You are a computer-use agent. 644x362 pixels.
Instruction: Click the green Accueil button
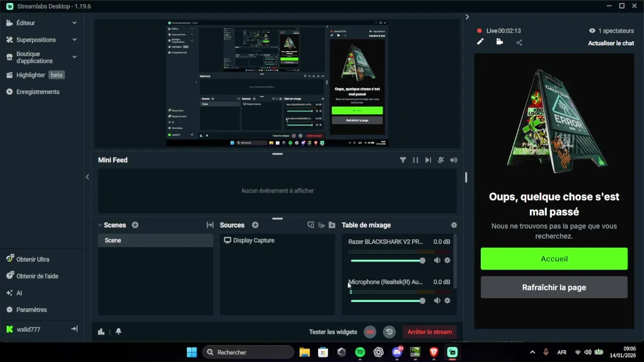click(554, 259)
